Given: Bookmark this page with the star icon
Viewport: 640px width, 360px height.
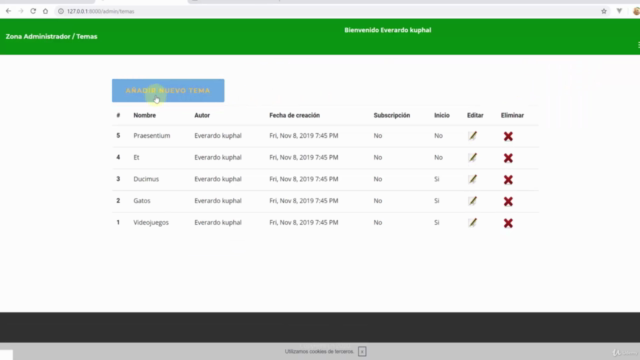Looking at the screenshot, I should click(x=604, y=11).
